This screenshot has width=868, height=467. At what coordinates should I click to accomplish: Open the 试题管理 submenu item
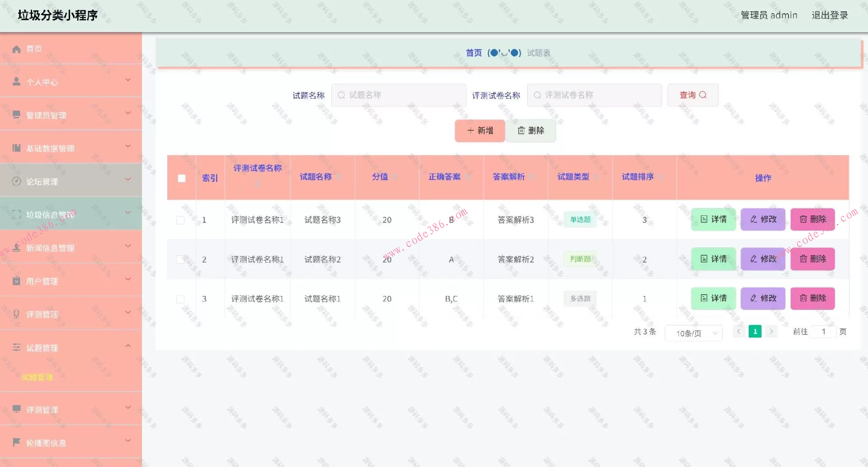tap(37, 377)
